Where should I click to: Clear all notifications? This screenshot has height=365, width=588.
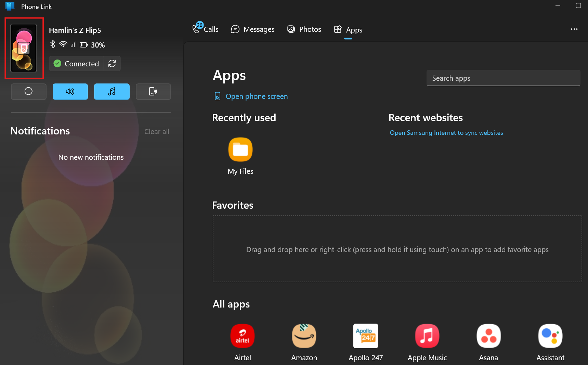click(x=157, y=132)
